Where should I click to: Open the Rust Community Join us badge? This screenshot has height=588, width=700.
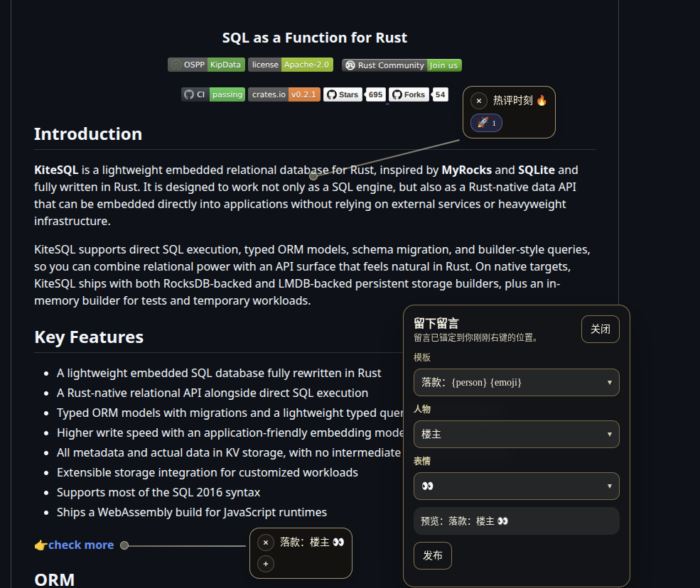tap(402, 65)
